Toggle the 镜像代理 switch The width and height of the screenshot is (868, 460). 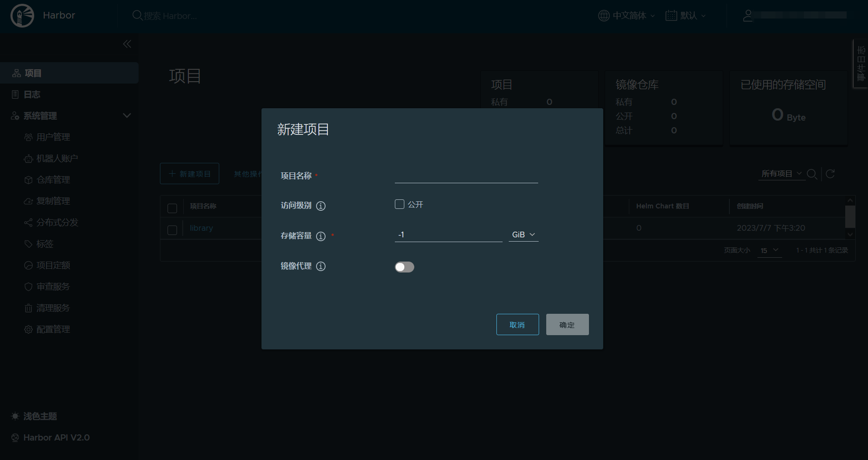click(404, 267)
